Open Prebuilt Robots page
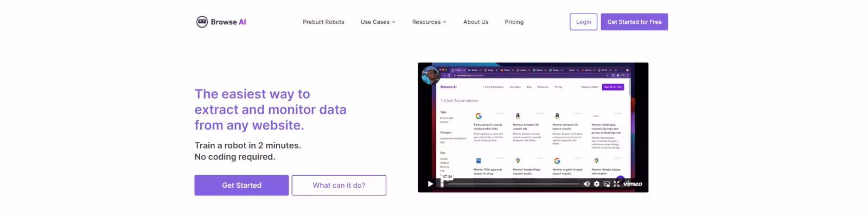 click(323, 22)
